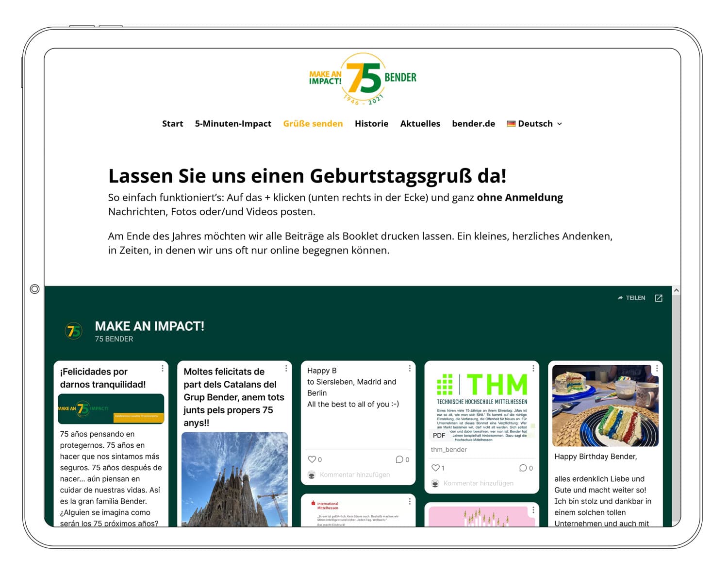Click the thm_bender file name
The image size is (728, 576).
tap(449, 450)
